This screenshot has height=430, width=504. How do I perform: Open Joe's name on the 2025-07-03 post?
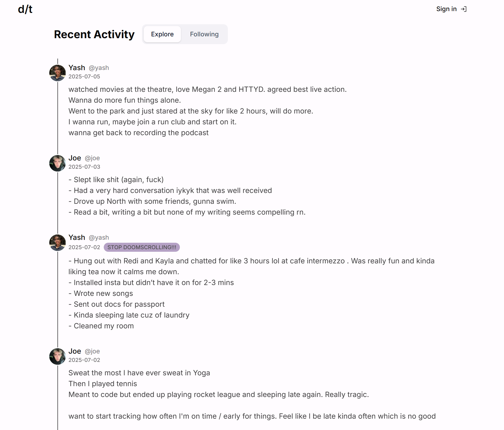tap(75, 158)
